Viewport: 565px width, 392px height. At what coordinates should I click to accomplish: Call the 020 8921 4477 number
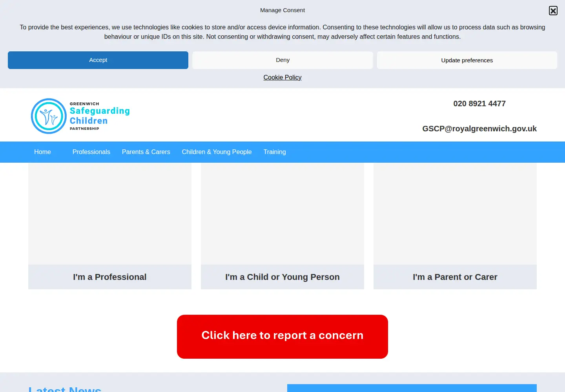pos(479,103)
